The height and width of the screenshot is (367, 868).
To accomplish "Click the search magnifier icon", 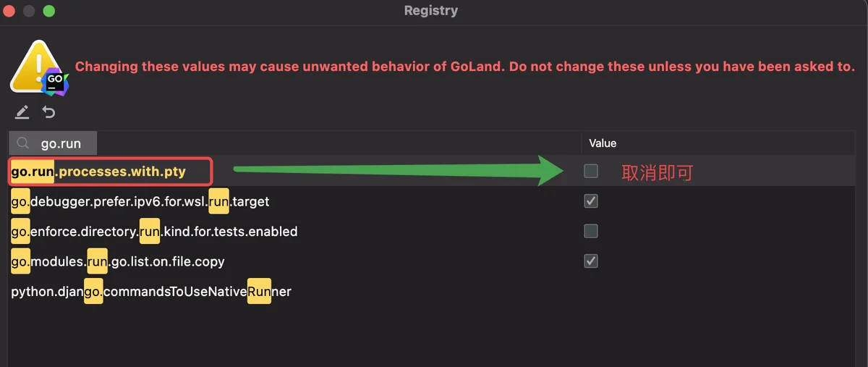I will [23, 143].
